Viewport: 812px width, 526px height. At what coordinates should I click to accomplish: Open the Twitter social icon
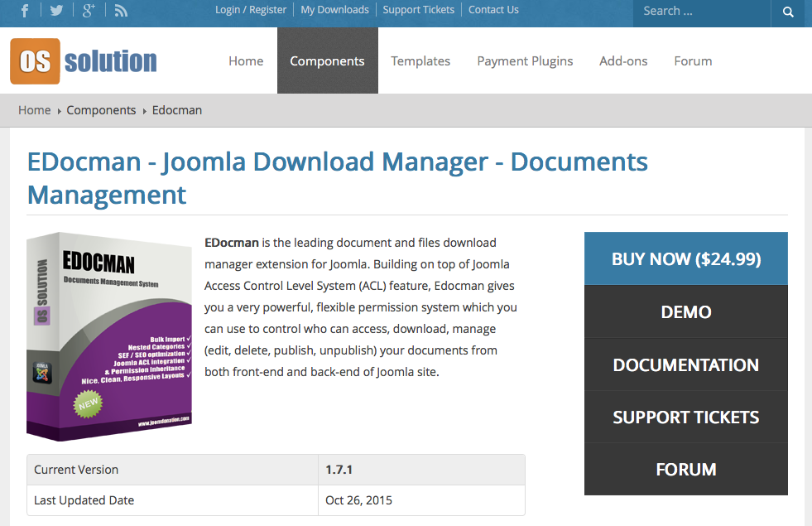tap(56, 11)
